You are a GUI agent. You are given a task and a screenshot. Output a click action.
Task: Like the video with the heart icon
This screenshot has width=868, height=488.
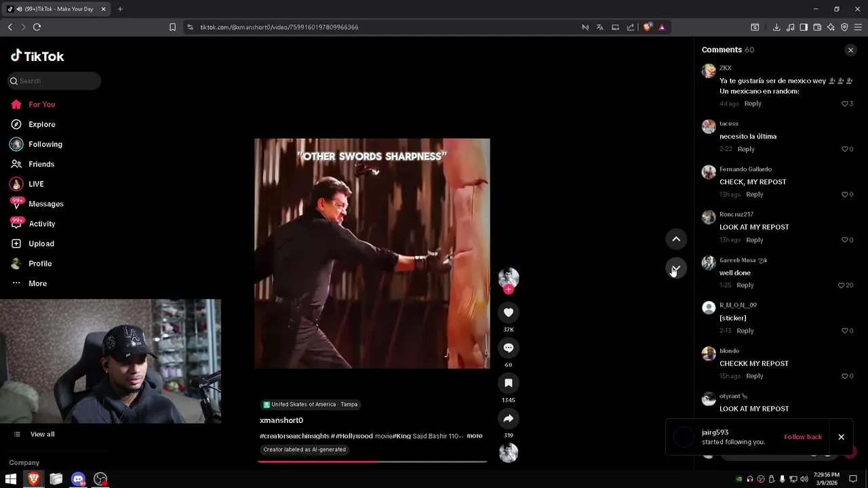509,312
